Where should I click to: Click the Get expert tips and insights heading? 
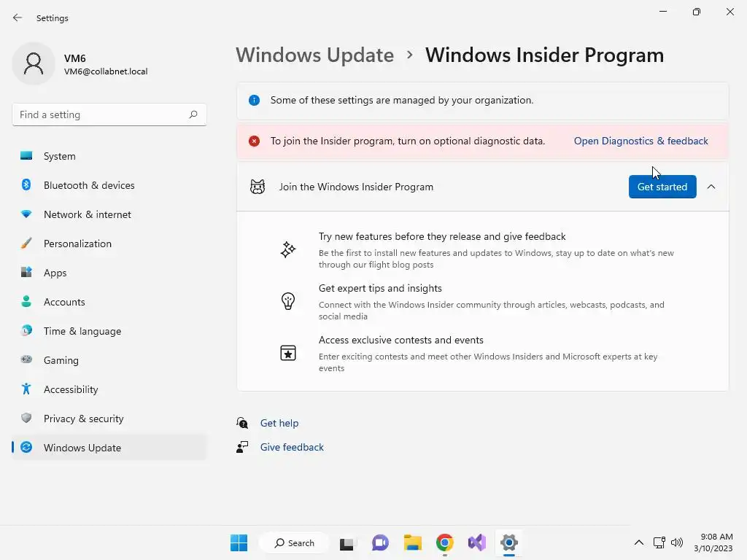pos(380,288)
